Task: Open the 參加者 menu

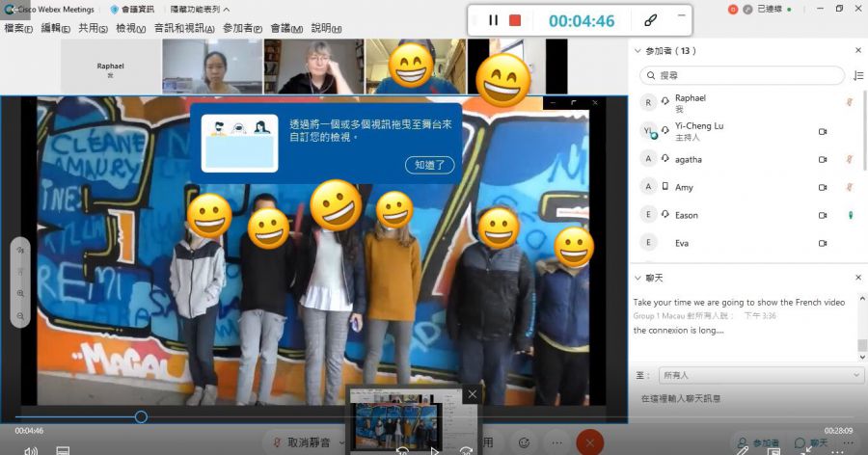Action: point(242,28)
